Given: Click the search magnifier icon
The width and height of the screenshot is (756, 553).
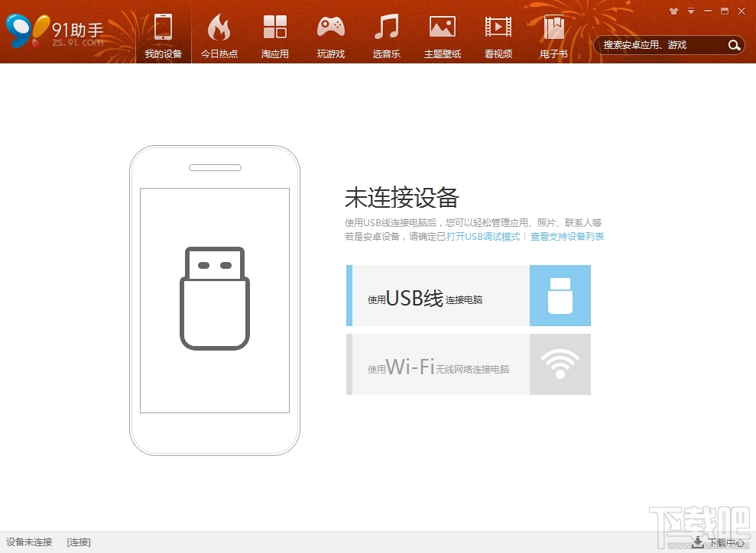Looking at the screenshot, I should click(734, 45).
